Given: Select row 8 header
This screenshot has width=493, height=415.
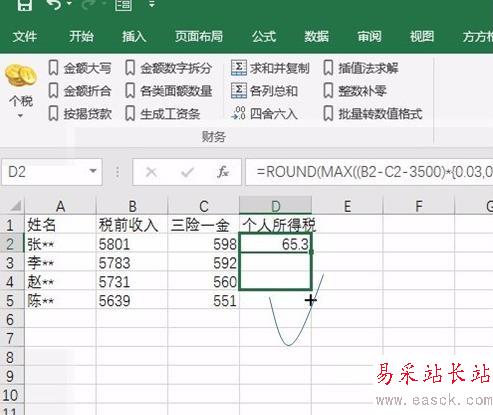Looking at the screenshot, I should coord(12,357).
